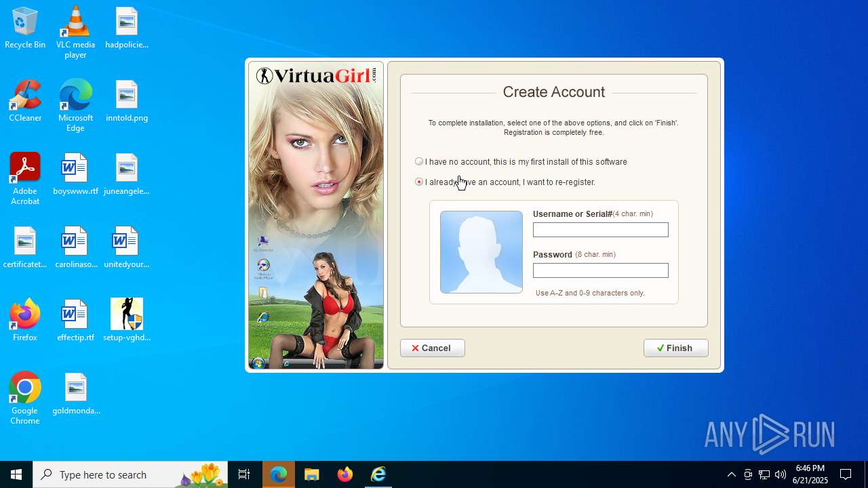Click the blank profile avatar picture
This screenshot has height=488, width=868.
coord(481,252)
